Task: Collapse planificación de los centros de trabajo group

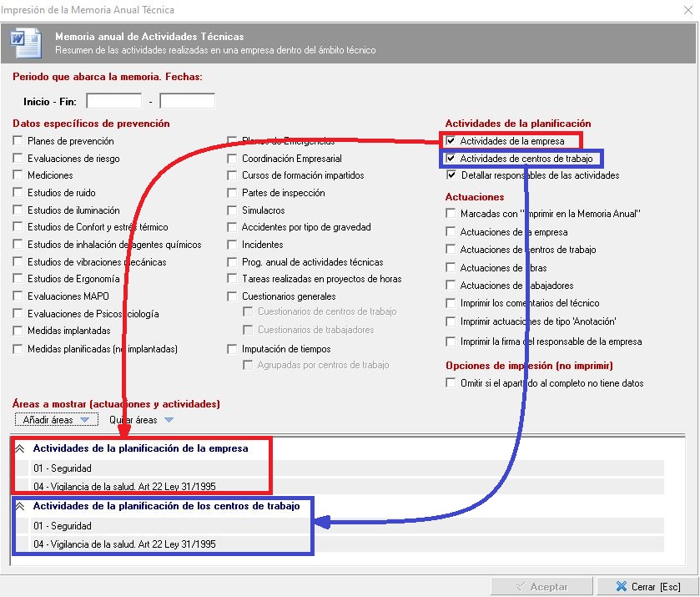Action: pos(20,506)
